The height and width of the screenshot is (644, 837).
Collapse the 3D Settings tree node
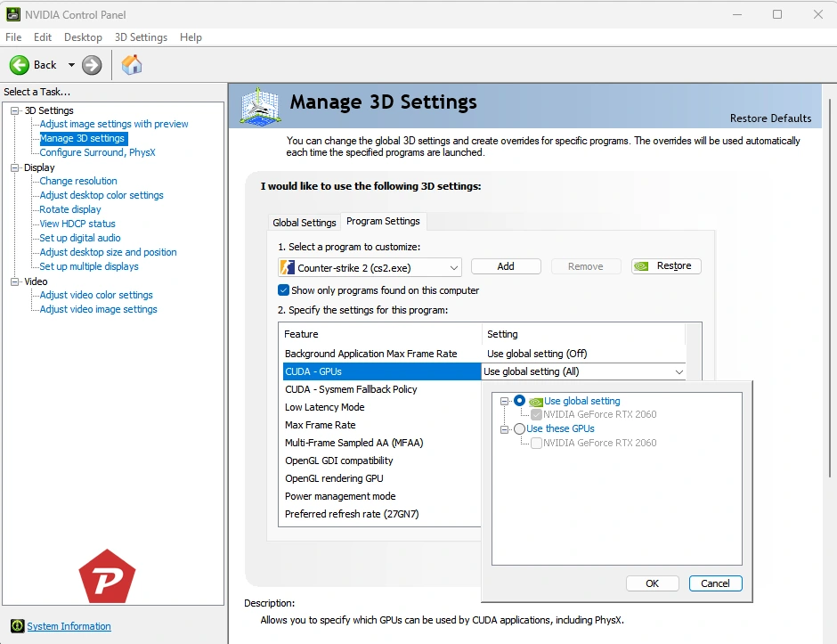click(15, 111)
